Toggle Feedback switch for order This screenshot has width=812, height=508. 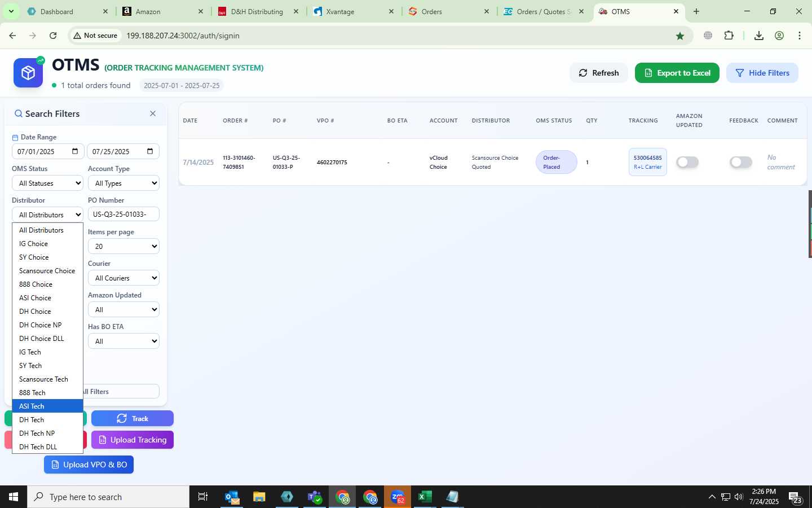pos(740,162)
